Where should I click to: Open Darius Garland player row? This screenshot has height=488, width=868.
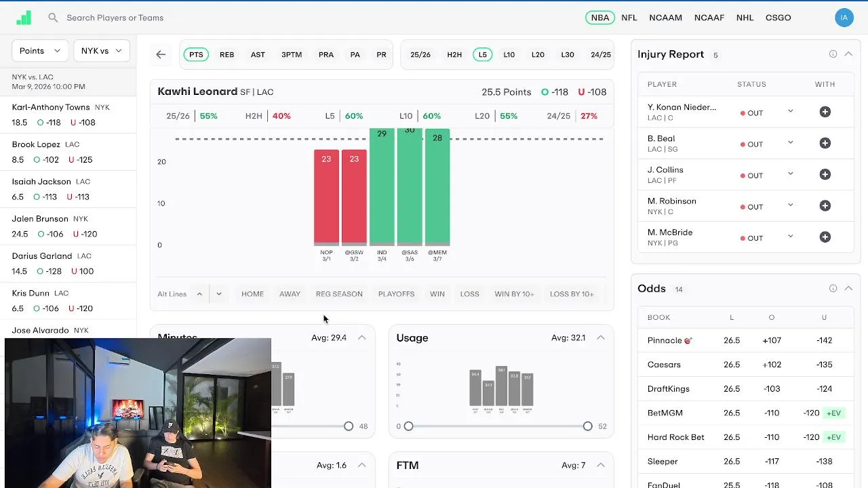68,264
